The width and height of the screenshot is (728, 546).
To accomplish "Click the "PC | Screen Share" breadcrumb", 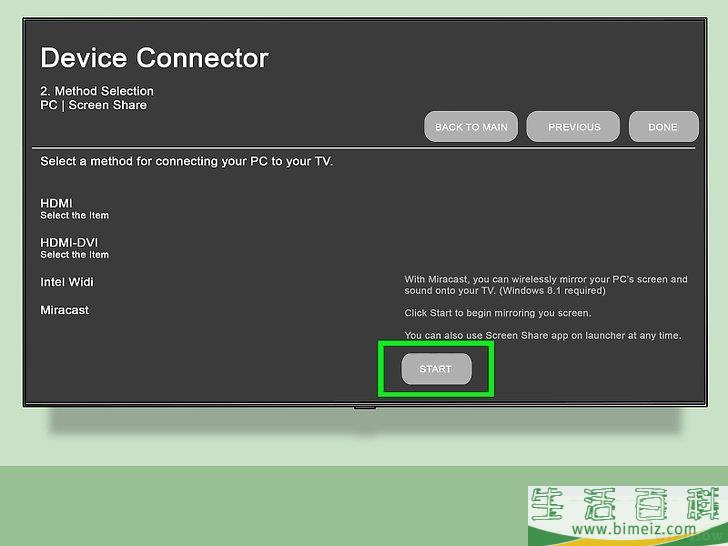I will coord(93,105).
